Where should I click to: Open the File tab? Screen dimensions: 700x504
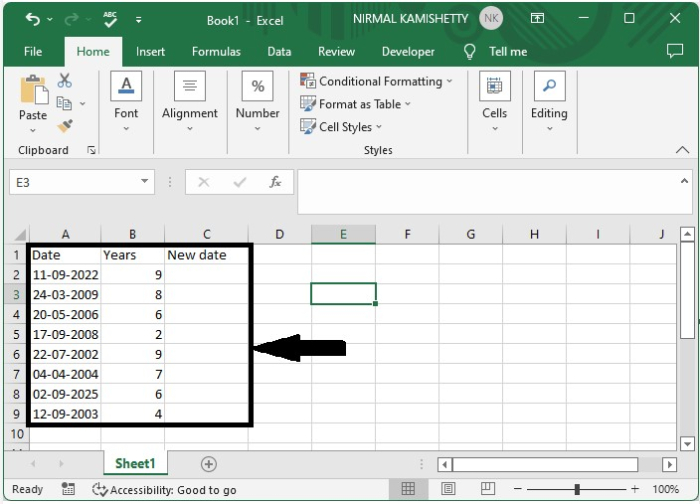[x=33, y=51]
